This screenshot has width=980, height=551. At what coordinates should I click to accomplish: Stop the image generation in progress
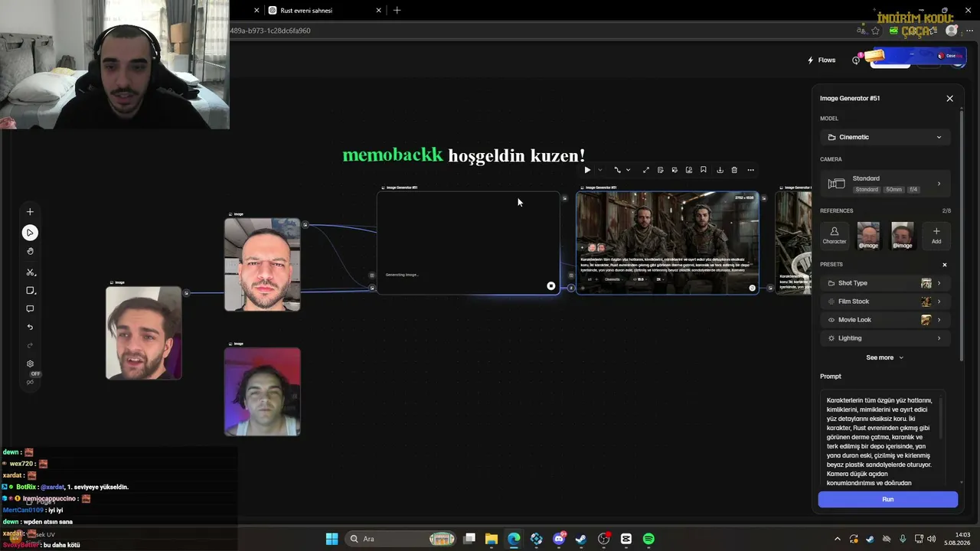[x=551, y=286]
